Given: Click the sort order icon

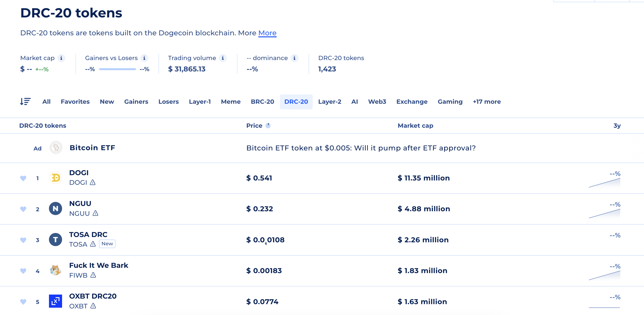Looking at the screenshot, I should coord(25,101).
